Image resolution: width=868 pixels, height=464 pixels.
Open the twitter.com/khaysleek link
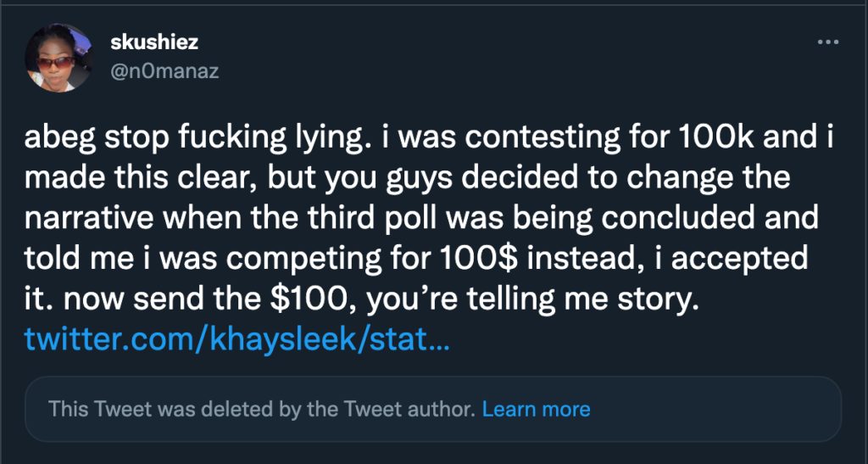tap(237, 341)
